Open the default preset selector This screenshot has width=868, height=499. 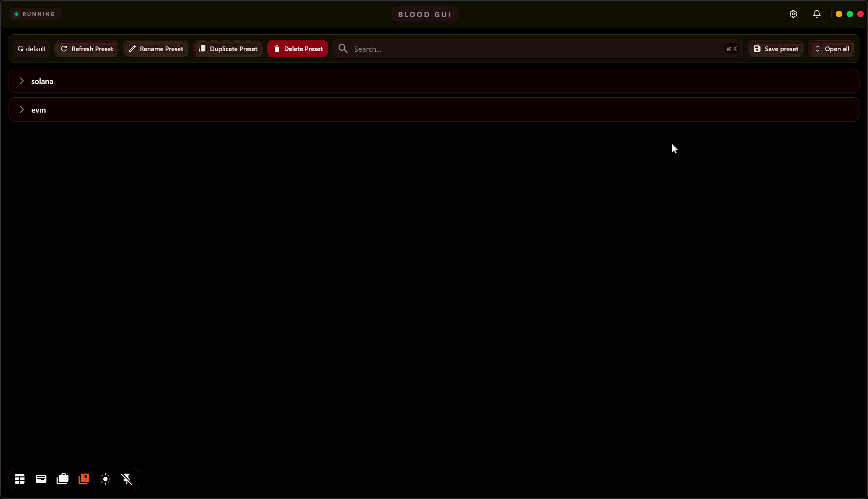click(32, 49)
